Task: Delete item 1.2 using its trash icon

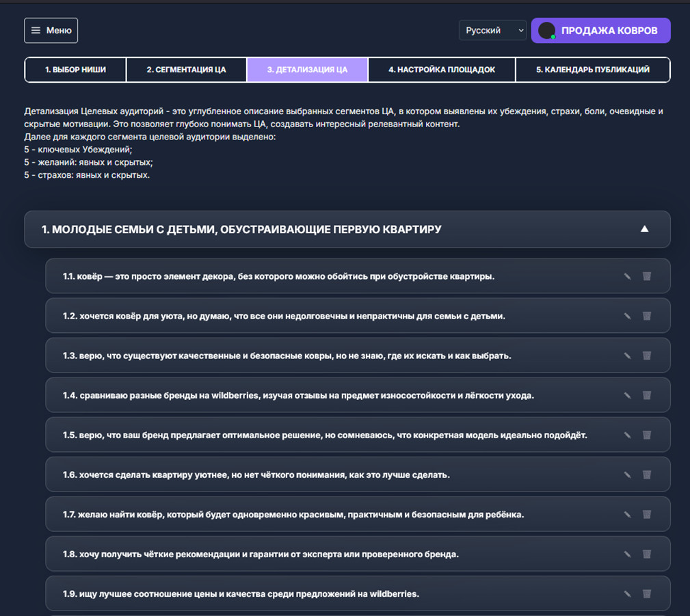Action: coord(646,316)
